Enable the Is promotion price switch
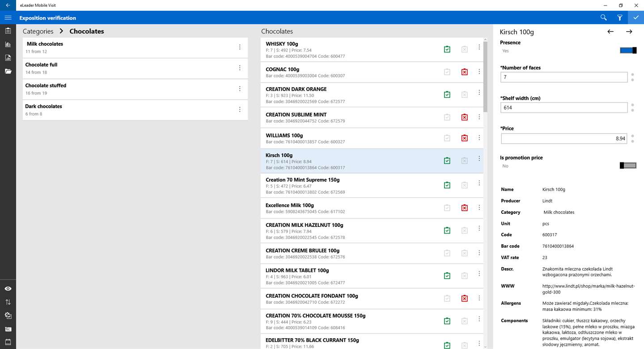Screen dimensions: 644x349 [628, 166]
